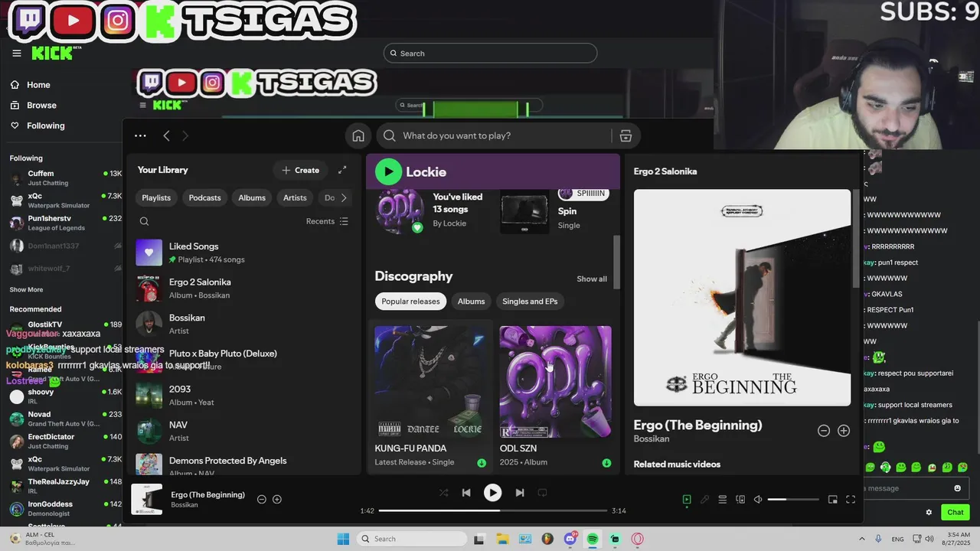The width and height of the screenshot is (980, 551).
Task: Switch Spotify to full screen
Action: (851, 500)
